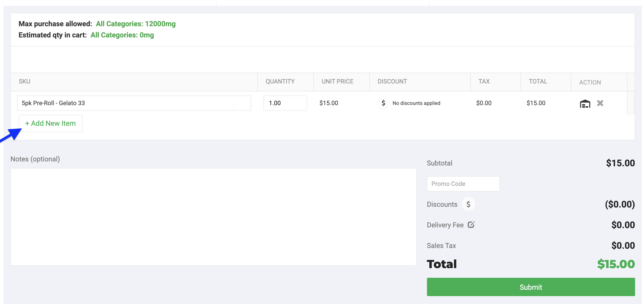The width and height of the screenshot is (644, 304).
Task: Click the warehouse inventory icon in Action column
Action: coord(585,104)
